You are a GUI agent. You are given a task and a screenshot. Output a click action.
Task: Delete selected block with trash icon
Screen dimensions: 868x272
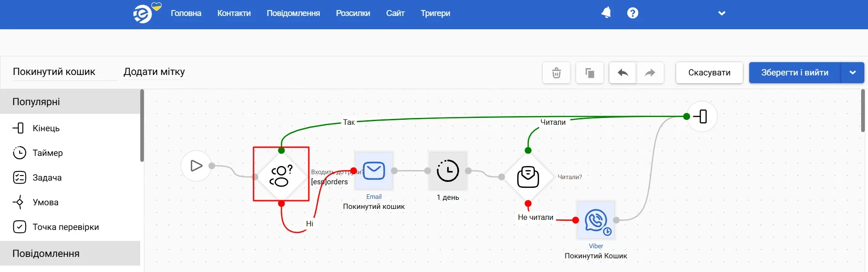[556, 73]
